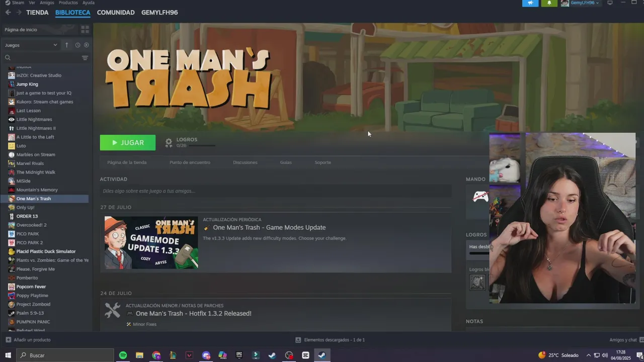Go back with the navigation arrow

click(8, 12)
